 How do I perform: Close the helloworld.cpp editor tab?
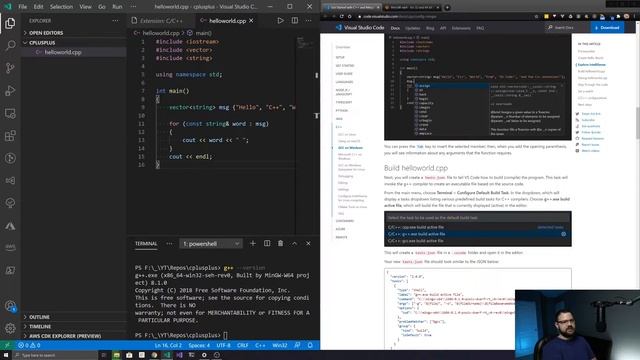(251, 20)
